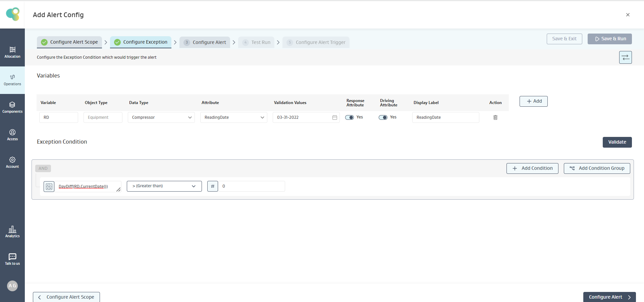
Task: Click the Display Label input field
Action: 445,117
